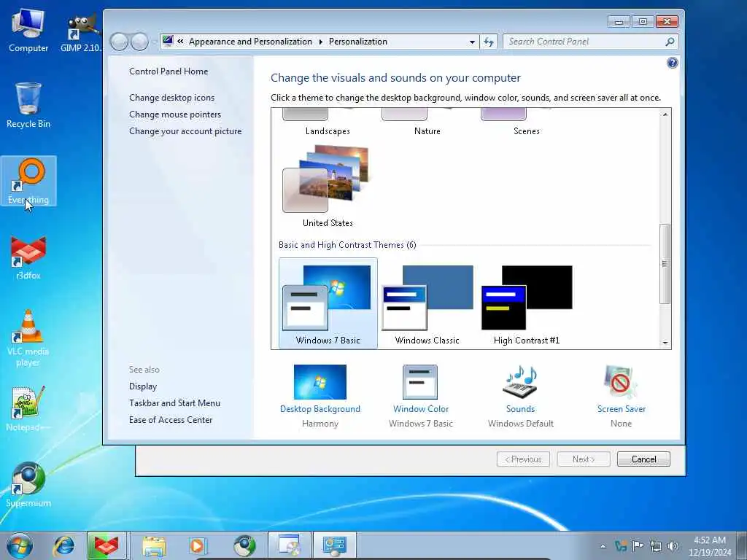Open Taskbar and Start Menu link
Image resolution: width=747 pixels, height=560 pixels.
(174, 402)
